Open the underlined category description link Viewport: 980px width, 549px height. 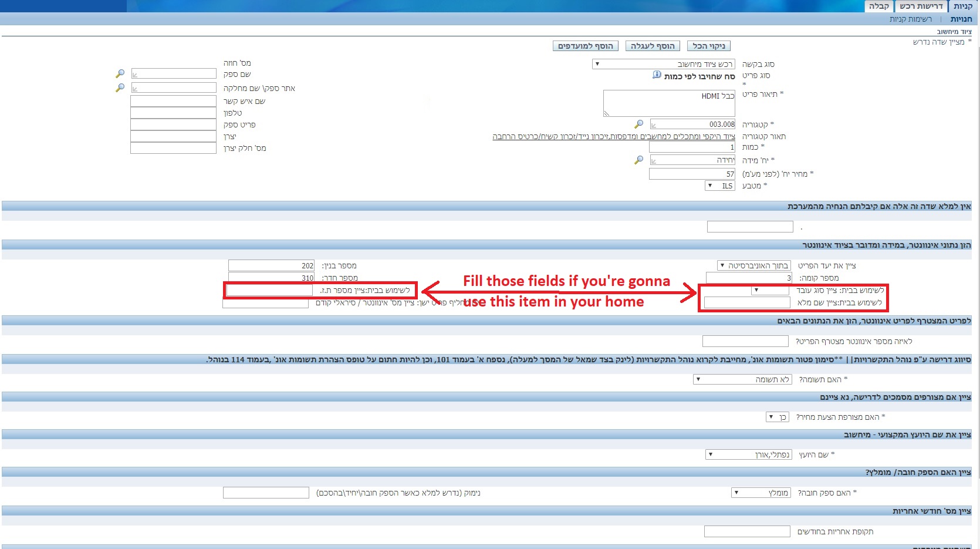pos(613,137)
